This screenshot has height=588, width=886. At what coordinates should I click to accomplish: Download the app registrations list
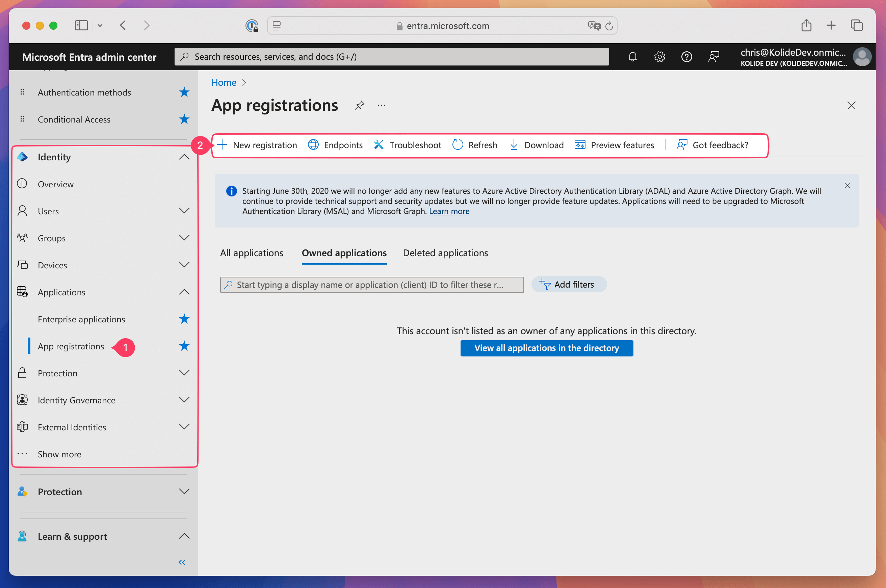[x=537, y=145]
